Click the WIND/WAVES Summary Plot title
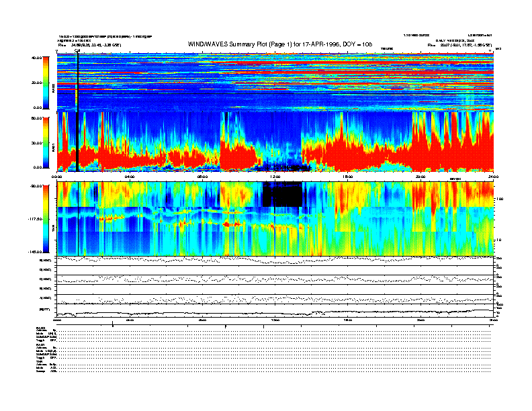 (x=280, y=44)
